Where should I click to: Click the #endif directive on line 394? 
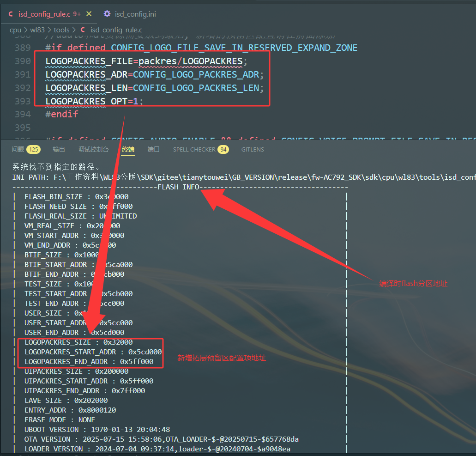[62, 114]
